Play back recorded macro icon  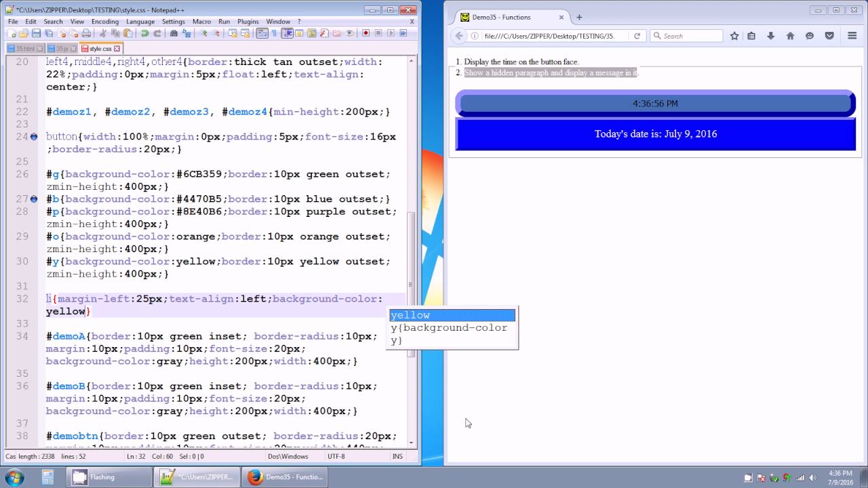390,33
